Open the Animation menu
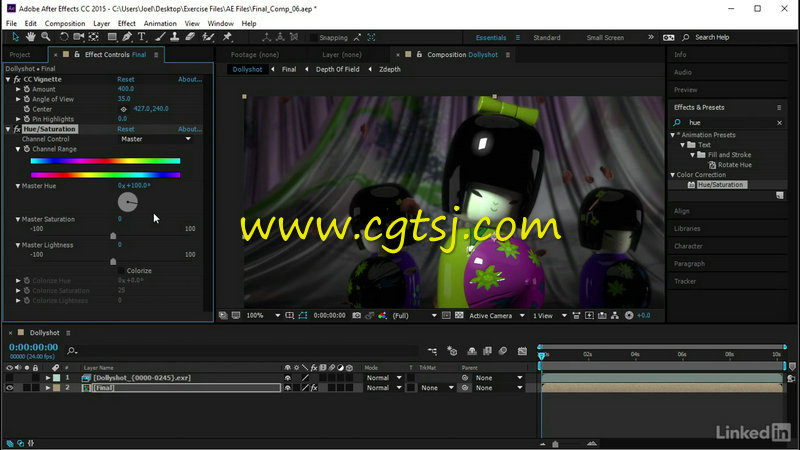The height and width of the screenshot is (450, 800). pos(160,23)
